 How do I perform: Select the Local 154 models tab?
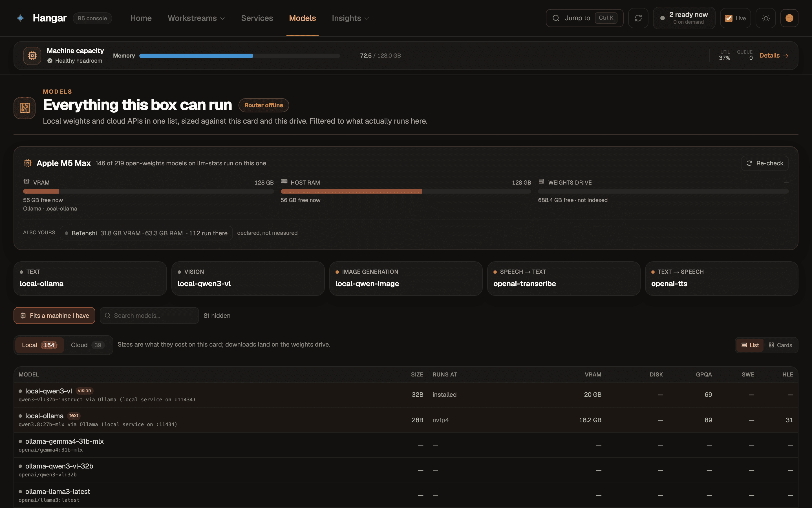[x=39, y=345]
